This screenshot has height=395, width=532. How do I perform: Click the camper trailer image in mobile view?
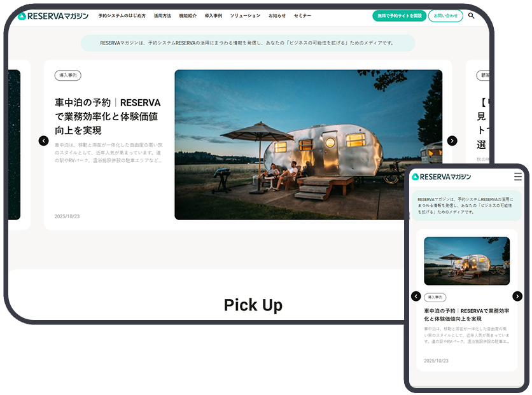466,261
